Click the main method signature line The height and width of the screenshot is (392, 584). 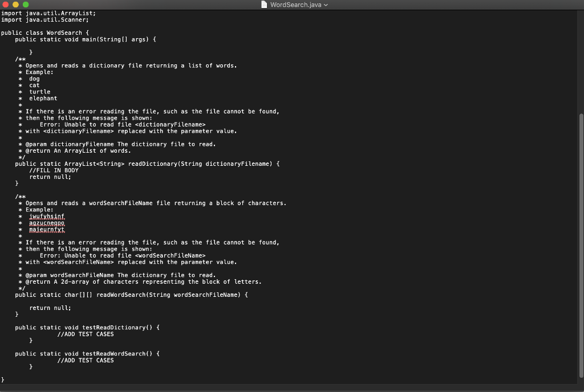click(86, 39)
